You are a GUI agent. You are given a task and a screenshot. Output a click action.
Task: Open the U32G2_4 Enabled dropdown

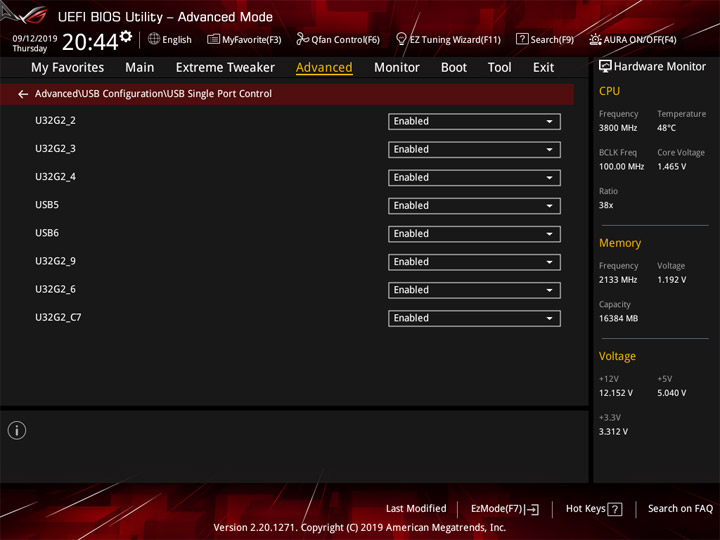[474, 178]
